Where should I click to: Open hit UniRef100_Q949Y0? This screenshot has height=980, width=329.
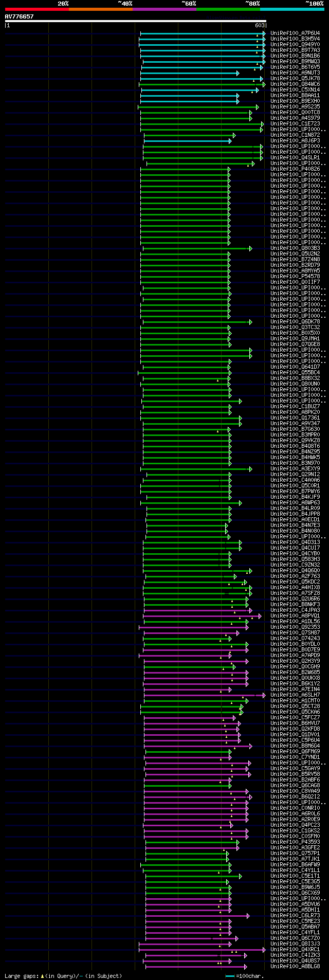tap(295, 44)
